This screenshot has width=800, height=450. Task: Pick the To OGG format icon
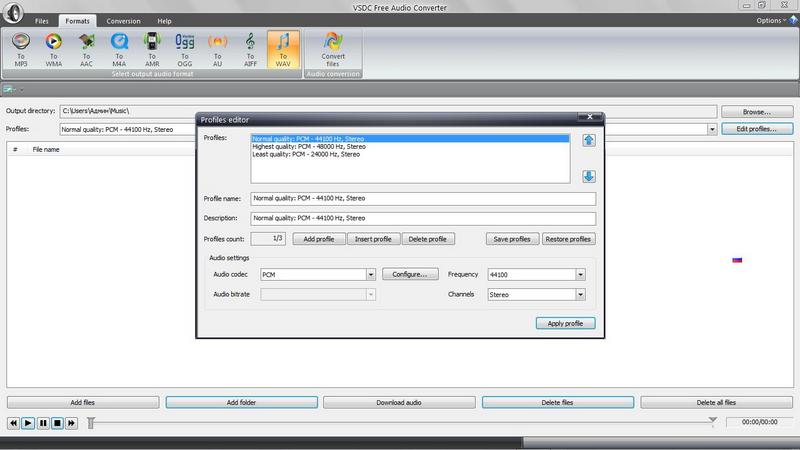pos(185,49)
